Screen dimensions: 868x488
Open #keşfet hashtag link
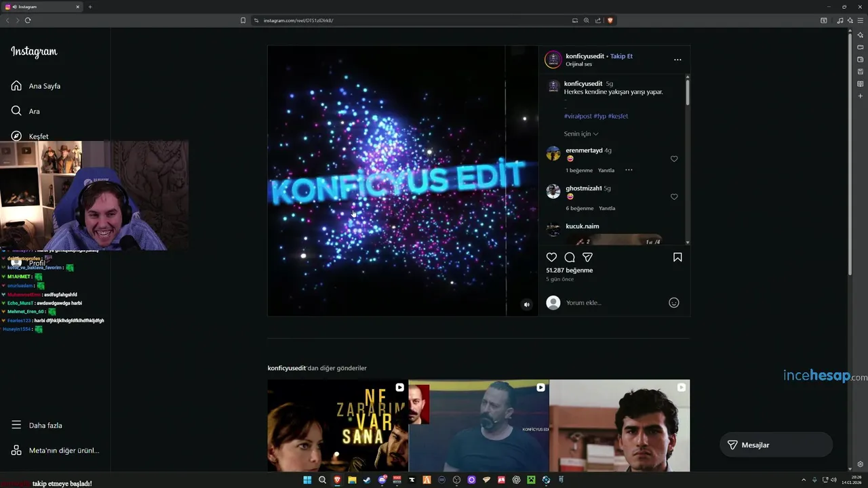click(x=618, y=116)
